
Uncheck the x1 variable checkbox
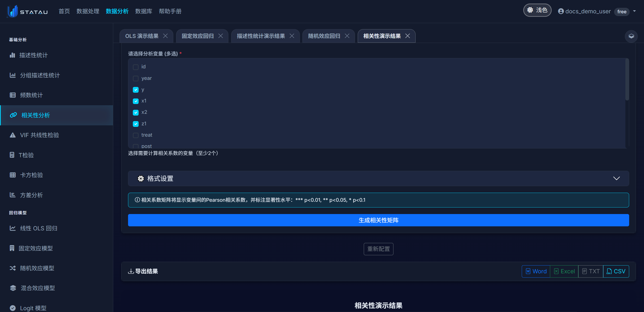click(136, 101)
